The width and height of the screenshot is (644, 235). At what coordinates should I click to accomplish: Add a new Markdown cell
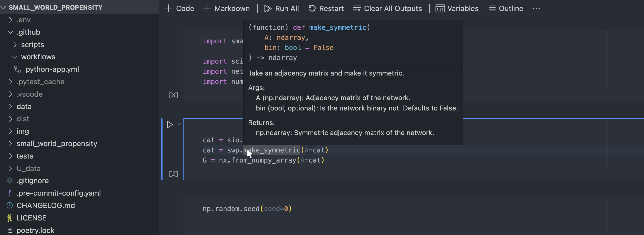pyautogui.click(x=226, y=8)
